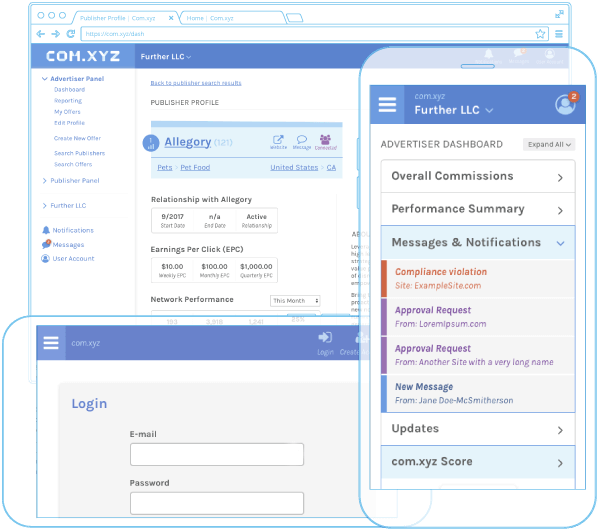Screen dimensions: 600x530
Task: Expand the Further LLC sidebar section
Action: click(x=64, y=205)
